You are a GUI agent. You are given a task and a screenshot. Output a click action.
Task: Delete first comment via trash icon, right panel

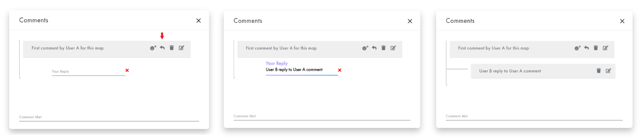(596, 48)
